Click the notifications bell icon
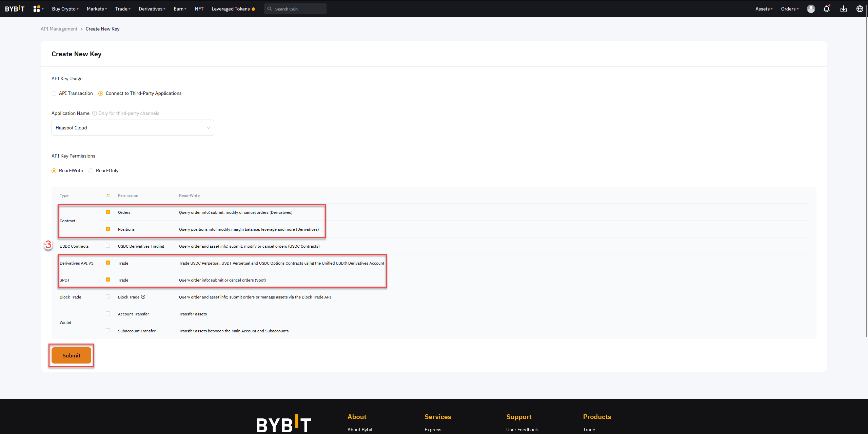Viewport: 868px width, 434px height. [x=826, y=8]
